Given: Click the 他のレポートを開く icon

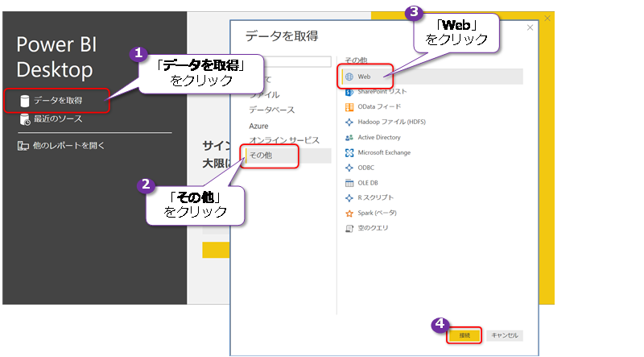Looking at the screenshot, I should (23, 146).
